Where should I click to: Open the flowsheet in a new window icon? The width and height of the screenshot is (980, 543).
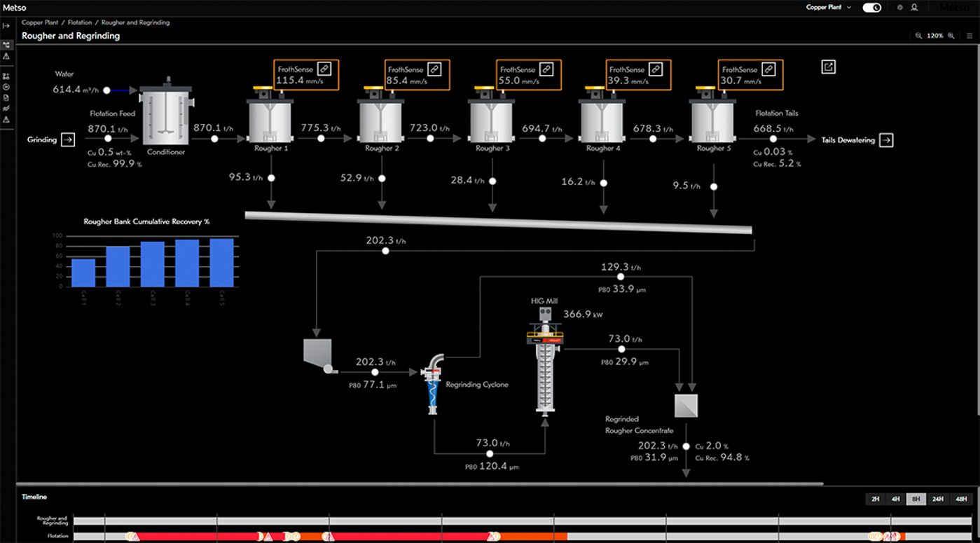pyautogui.click(x=829, y=67)
